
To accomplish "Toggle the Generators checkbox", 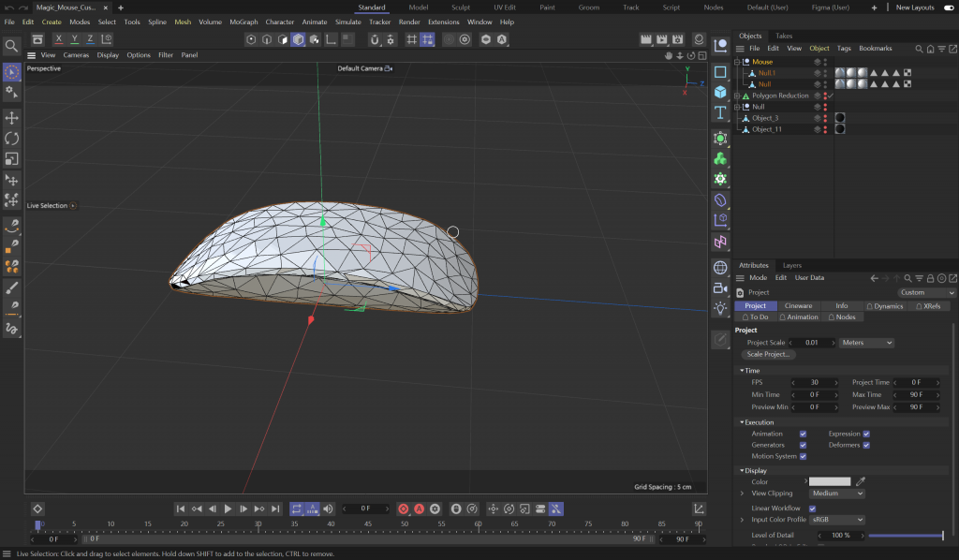I will [x=803, y=445].
